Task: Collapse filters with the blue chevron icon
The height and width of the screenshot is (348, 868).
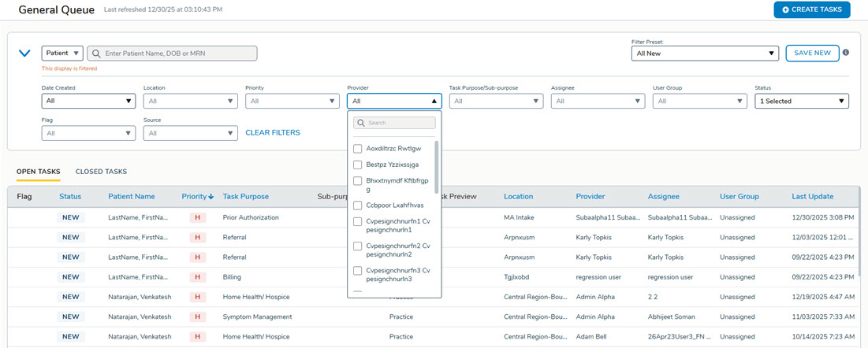Action: tap(24, 54)
